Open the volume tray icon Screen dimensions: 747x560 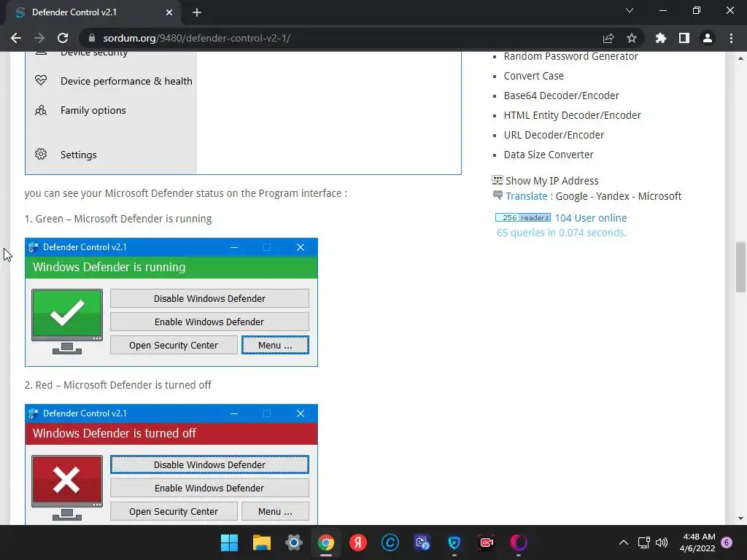click(x=662, y=542)
